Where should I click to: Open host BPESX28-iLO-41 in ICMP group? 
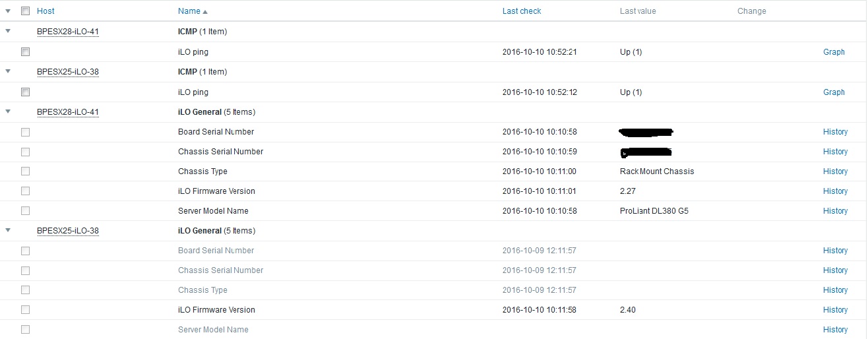pos(68,32)
